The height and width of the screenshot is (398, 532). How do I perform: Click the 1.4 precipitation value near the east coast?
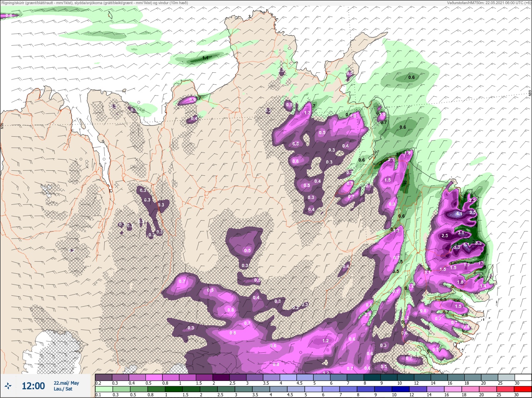[483, 286]
